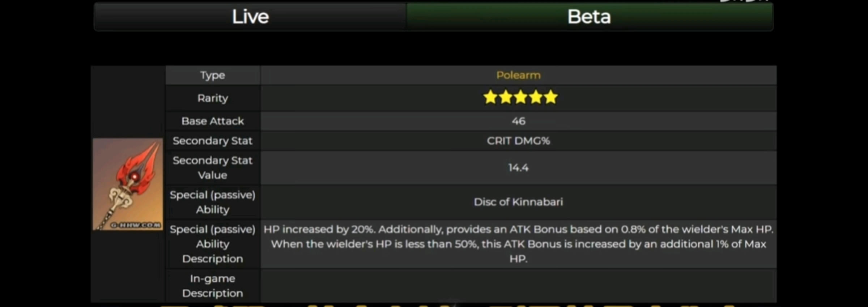Select the Type row label
This screenshot has width=868, height=307.
pos(213,75)
